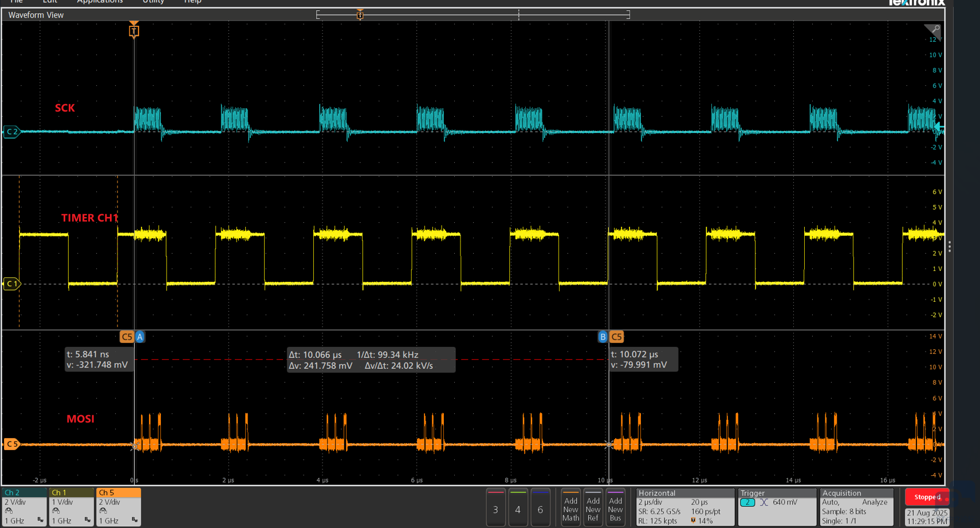Open the Trigger settings badge
Image resolution: width=980 pixels, height=528 pixels.
(777, 507)
